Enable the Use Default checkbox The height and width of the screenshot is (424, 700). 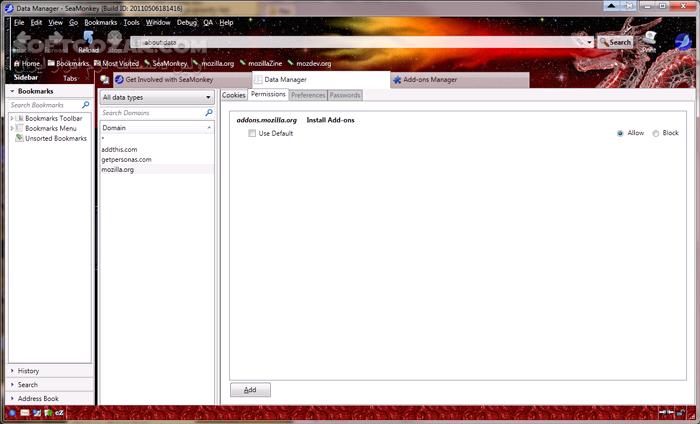(x=252, y=133)
